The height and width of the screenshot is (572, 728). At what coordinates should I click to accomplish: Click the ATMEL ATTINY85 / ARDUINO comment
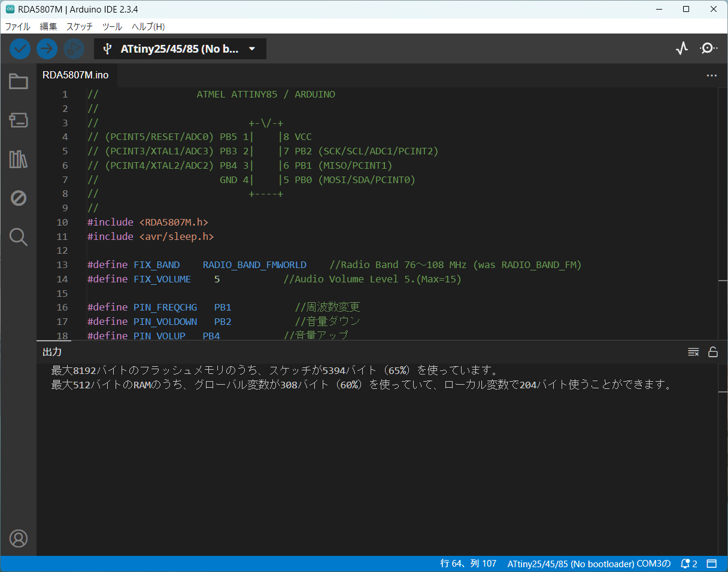point(266,95)
